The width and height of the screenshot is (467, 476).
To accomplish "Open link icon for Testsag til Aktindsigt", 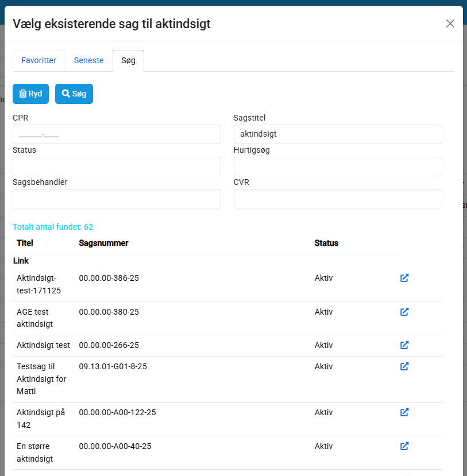I will coord(404,366).
